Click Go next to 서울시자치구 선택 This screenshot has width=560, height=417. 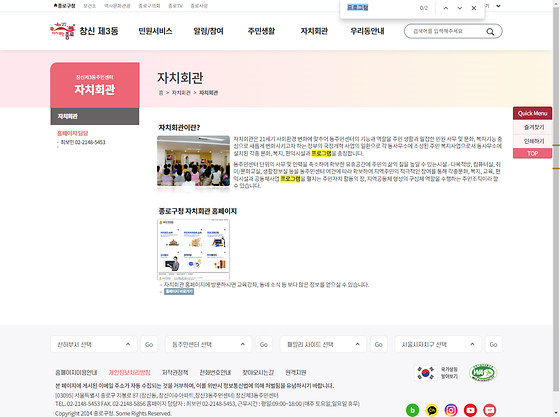[x=493, y=344]
